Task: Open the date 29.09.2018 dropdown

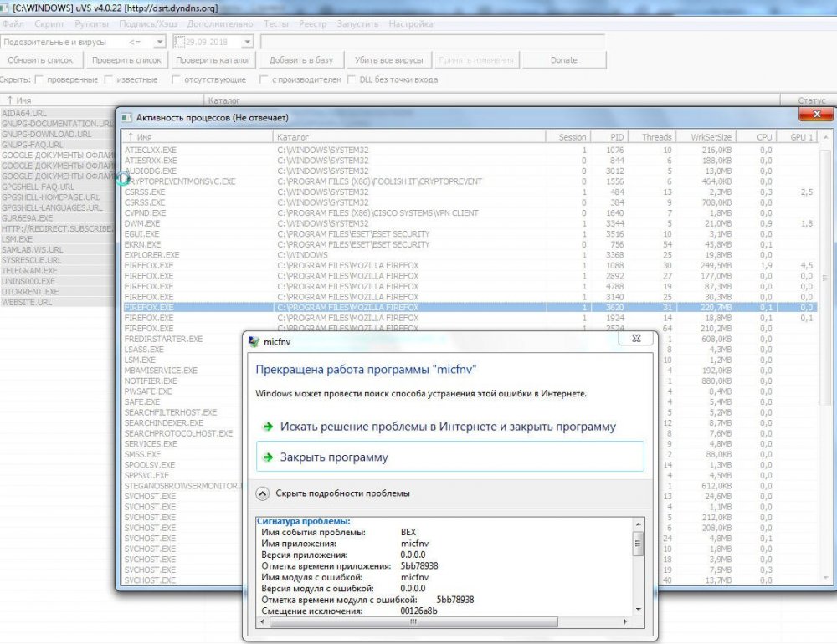Action: 247,41
